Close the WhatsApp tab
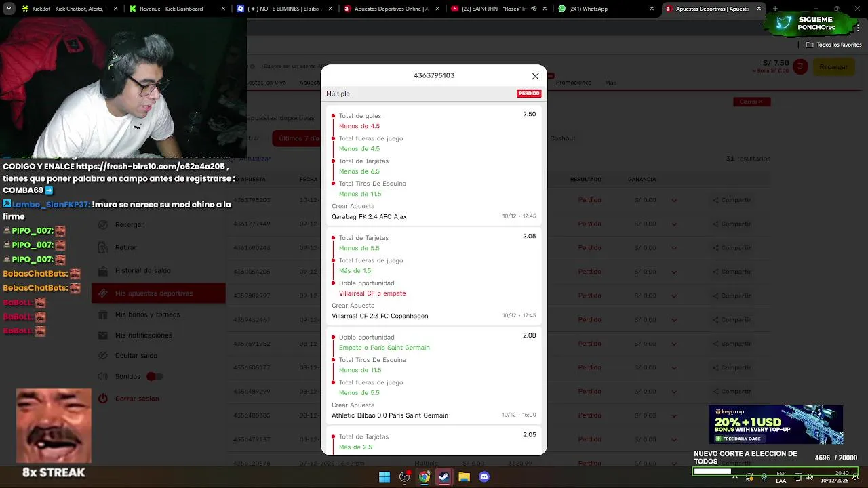 click(x=652, y=9)
